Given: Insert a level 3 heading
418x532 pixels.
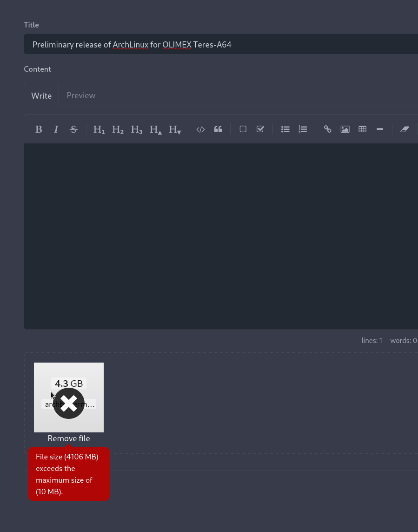Looking at the screenshot, I should pyautogui.click(x=136, y=129).
